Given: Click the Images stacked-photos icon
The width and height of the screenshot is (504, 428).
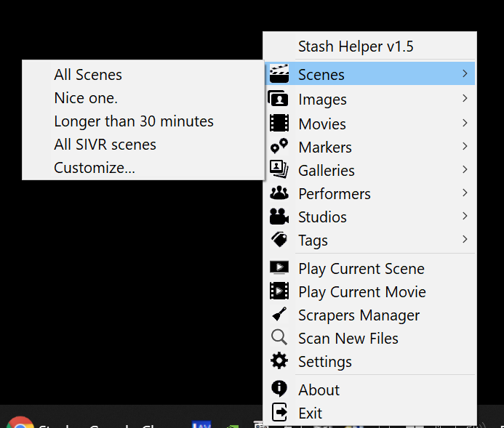Looking at the screenshot, I should [x=279, y=99].
